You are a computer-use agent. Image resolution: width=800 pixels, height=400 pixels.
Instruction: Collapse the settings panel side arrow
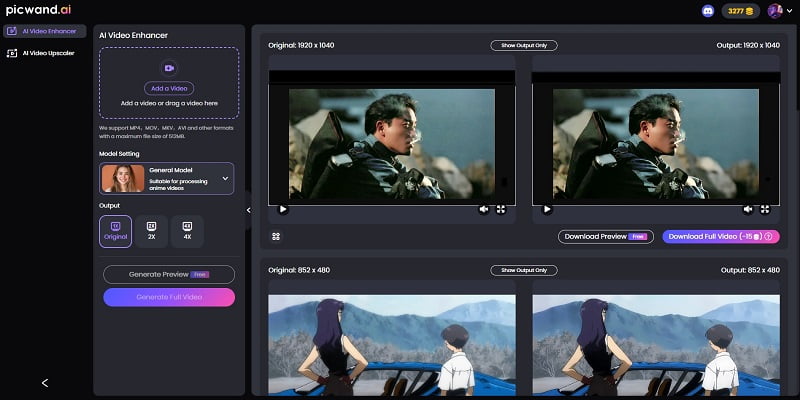pos(248,210)
